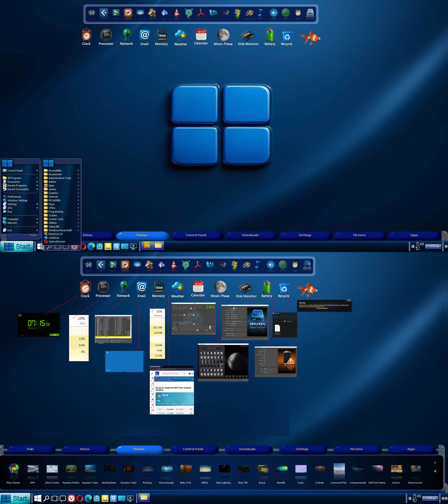
Task: Launch MacDrive 10 from programs menu
Action: tap(55, 234)
